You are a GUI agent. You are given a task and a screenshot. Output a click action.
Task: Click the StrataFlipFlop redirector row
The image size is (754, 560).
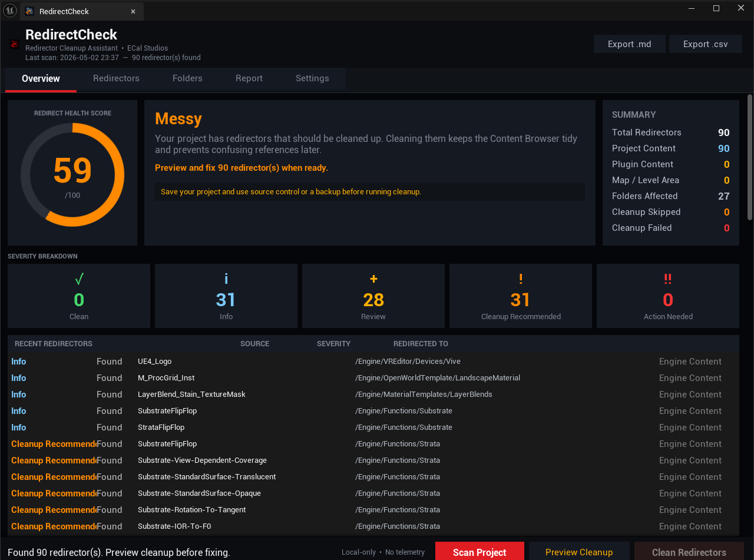373,428
